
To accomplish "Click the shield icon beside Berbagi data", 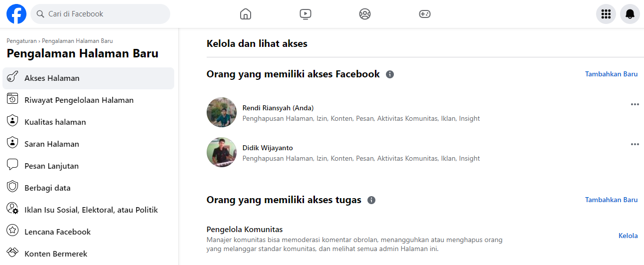I will (12, 187).
